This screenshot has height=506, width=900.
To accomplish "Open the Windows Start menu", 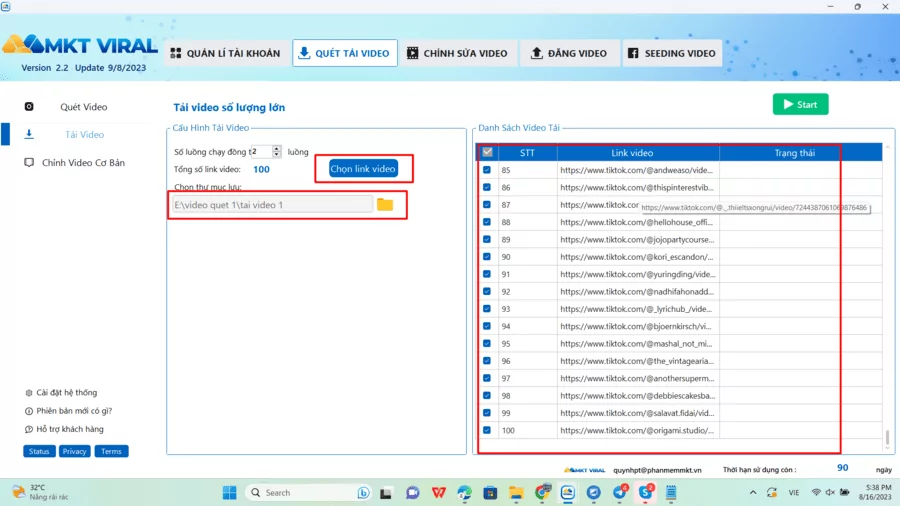I will pos(227,492).
